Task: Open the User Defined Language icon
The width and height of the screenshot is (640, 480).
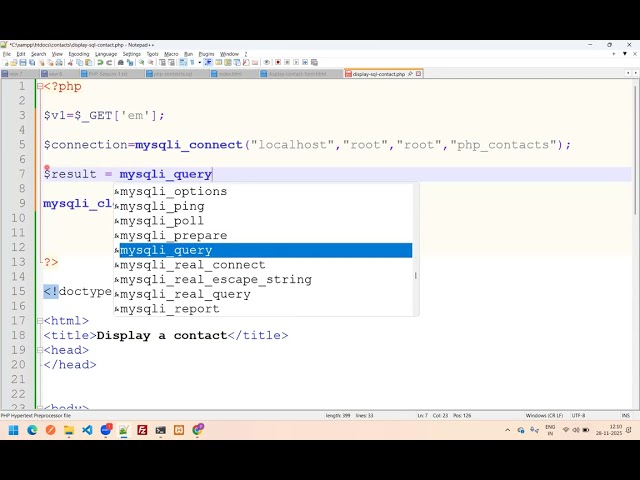Action: [x=219, y=62]
